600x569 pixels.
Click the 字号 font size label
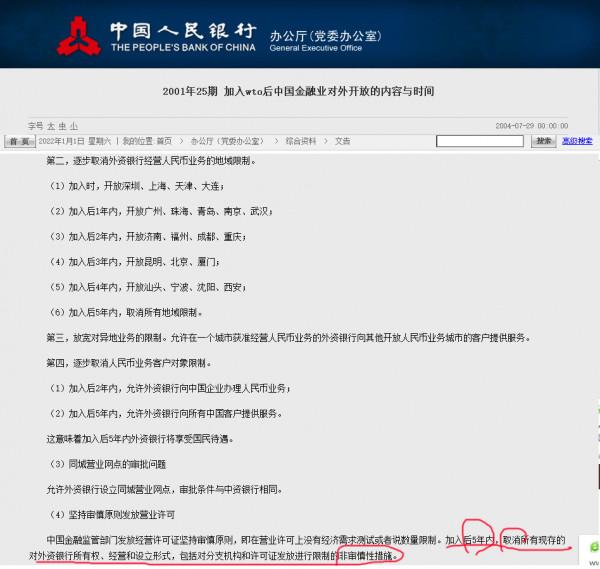pos(36,126)
